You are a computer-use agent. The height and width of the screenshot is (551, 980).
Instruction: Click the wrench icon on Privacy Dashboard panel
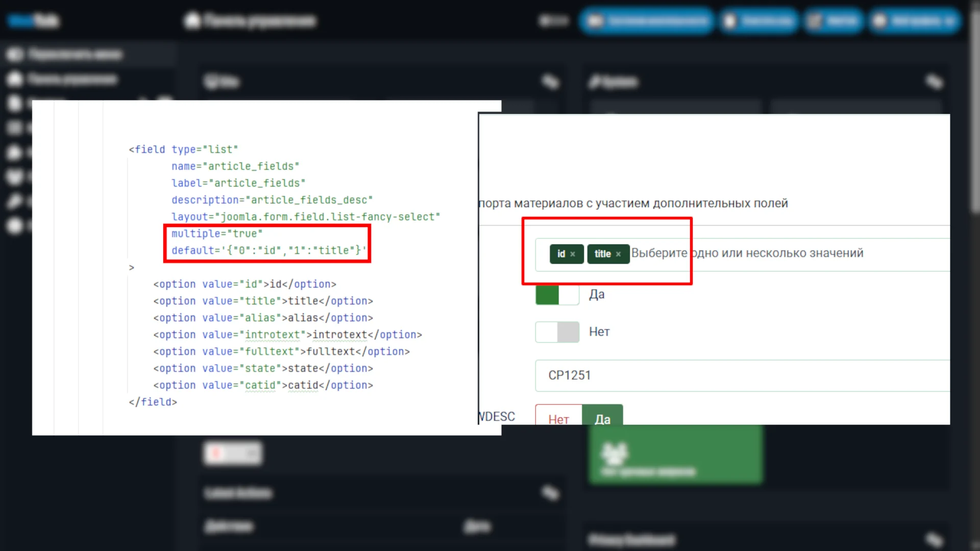point(934,539)
